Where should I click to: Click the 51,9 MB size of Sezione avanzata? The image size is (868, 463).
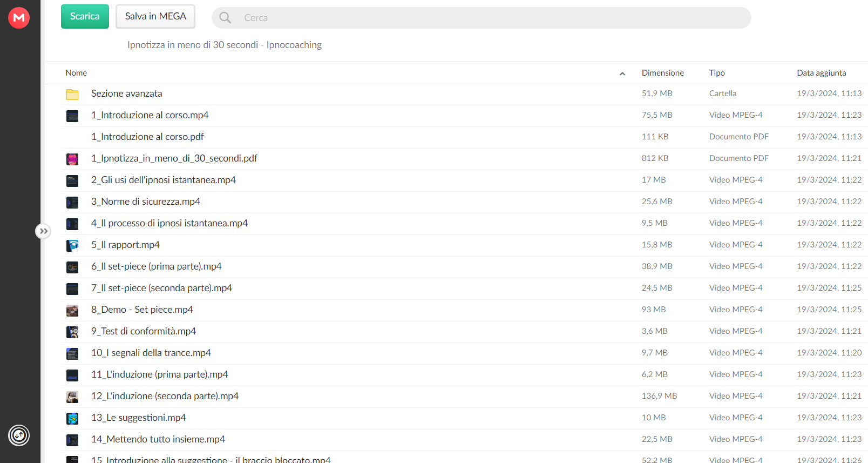pyautogui.click(x=657, y=93)
